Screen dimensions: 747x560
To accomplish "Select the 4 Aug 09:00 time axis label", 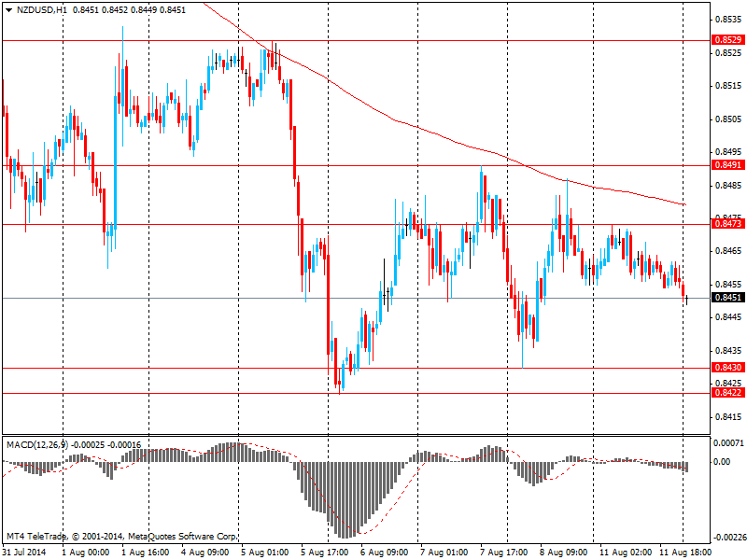I will [204, 553].
